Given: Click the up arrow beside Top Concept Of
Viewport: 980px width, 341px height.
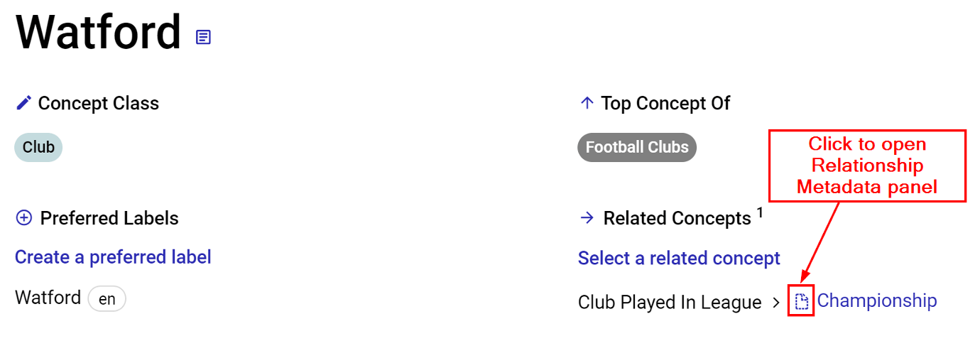Looking at the screenshot, I should [587, 103].
